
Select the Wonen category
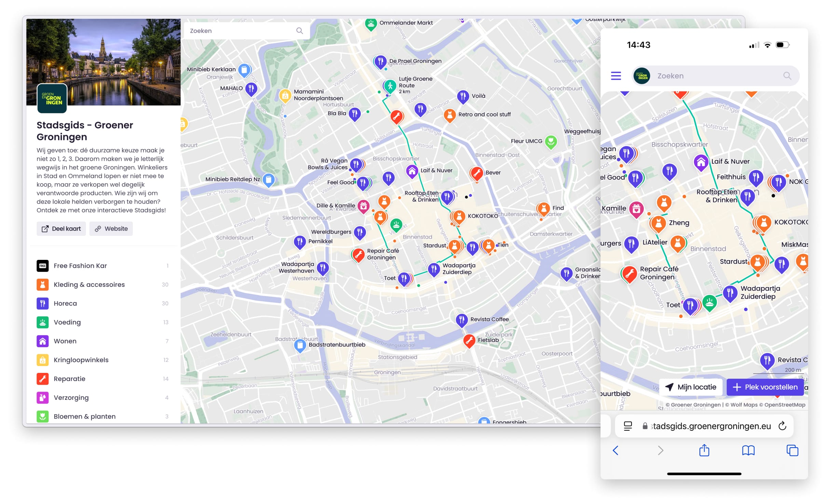103,341
